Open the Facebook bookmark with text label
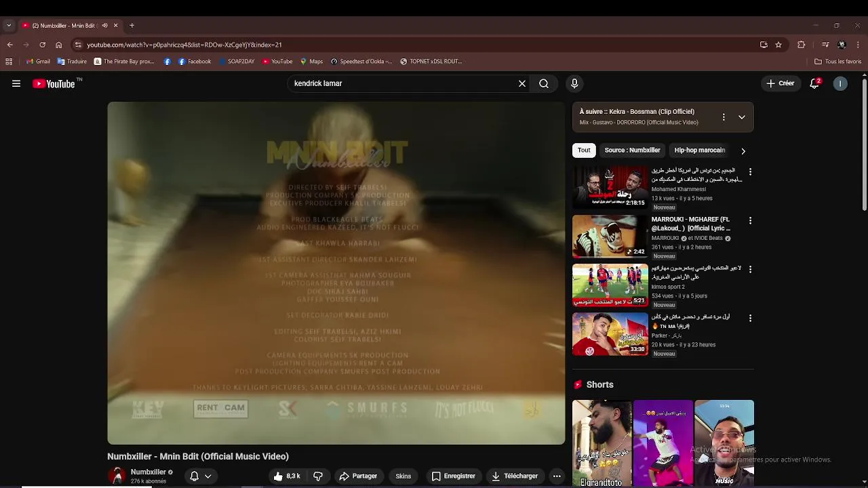Screen dimensions: 868x488 point(195,61)
